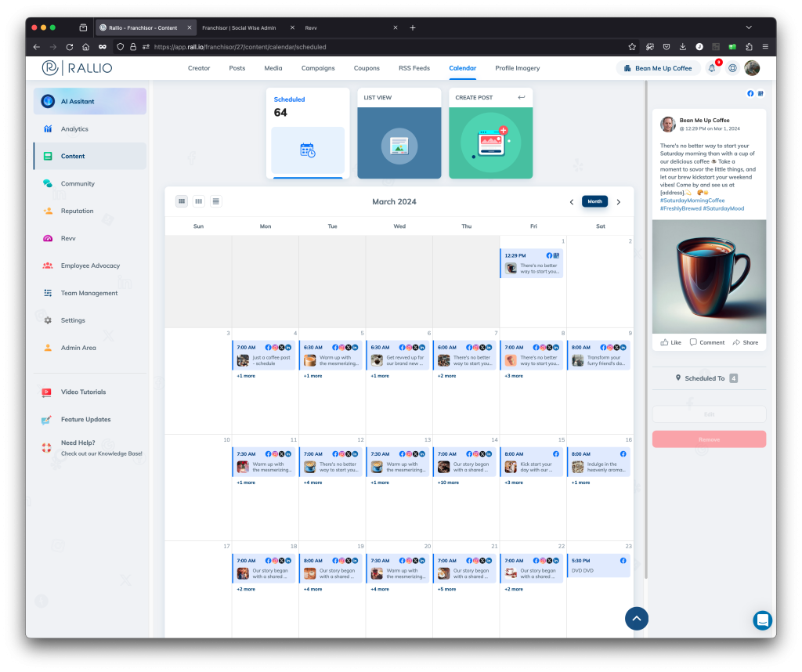The height and width of the screenshot is (672, 802).
Task: Click the back arrow on Create Post card
Action: click(522, 98)
